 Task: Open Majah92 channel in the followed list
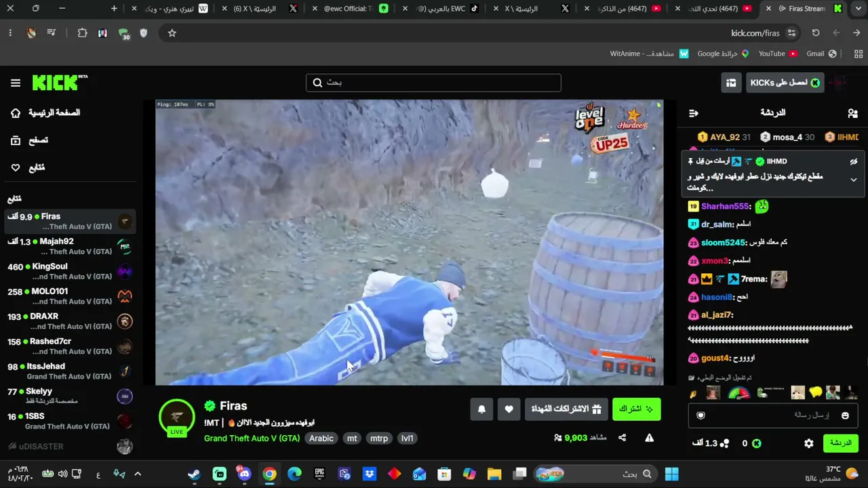(69, 246)
